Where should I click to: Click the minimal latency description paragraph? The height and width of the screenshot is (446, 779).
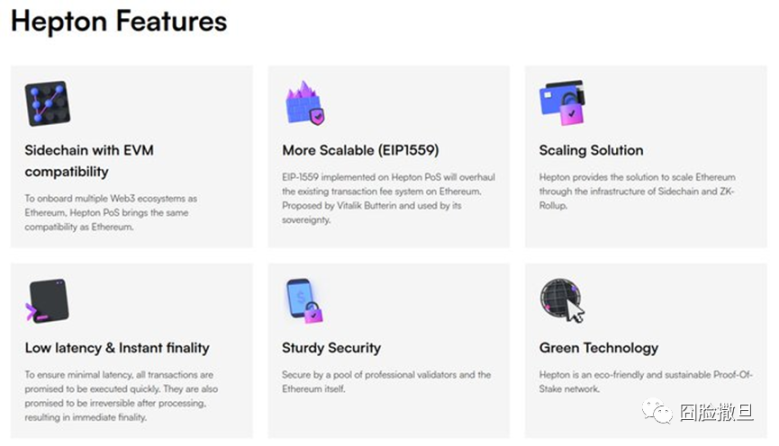(x=116, y=396)
